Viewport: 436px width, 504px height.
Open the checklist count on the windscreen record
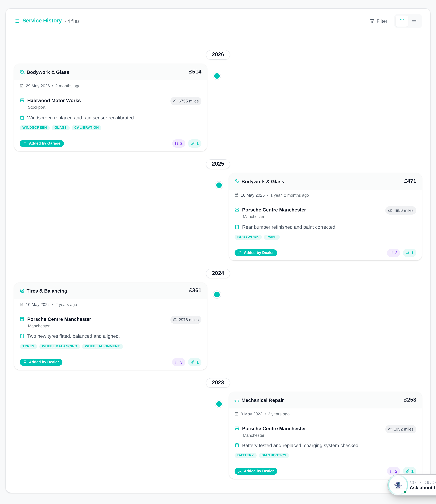[179, 144]
